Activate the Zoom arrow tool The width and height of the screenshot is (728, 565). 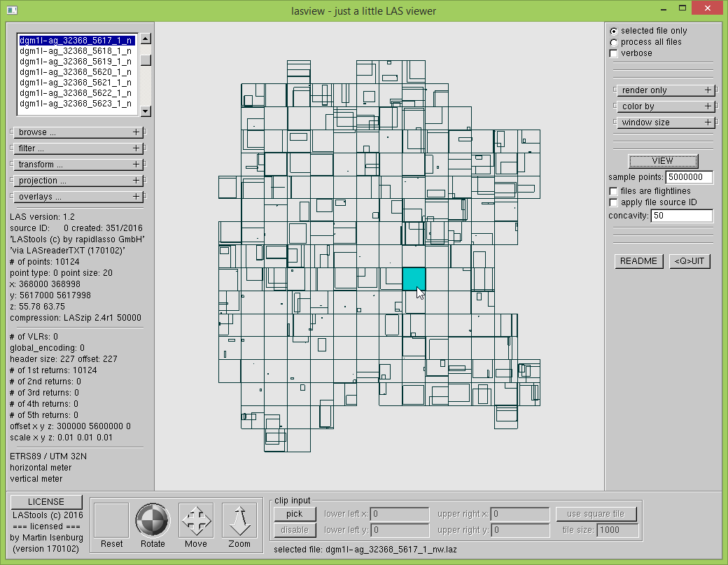239,521
